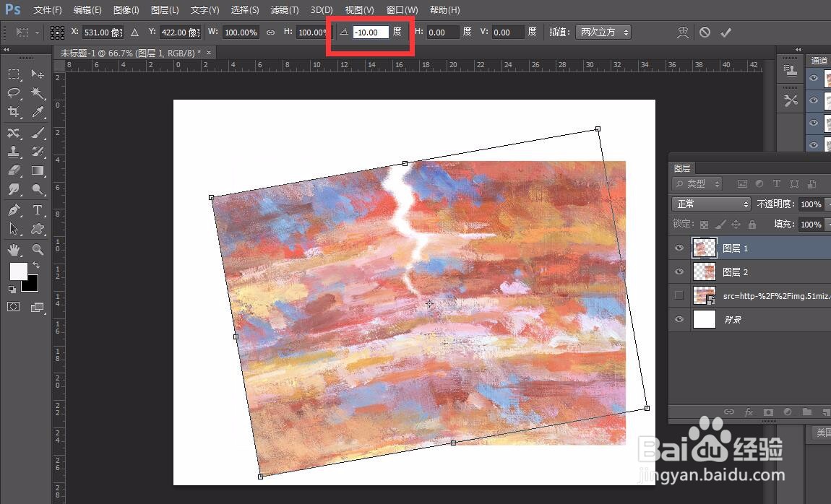Open the Clone Source panel icon
The image size is (831, 504).
tap(791, 71)
